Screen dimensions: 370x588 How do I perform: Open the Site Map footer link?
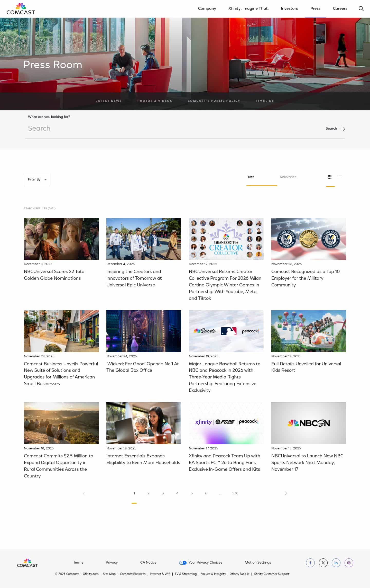tap(109, 574)
